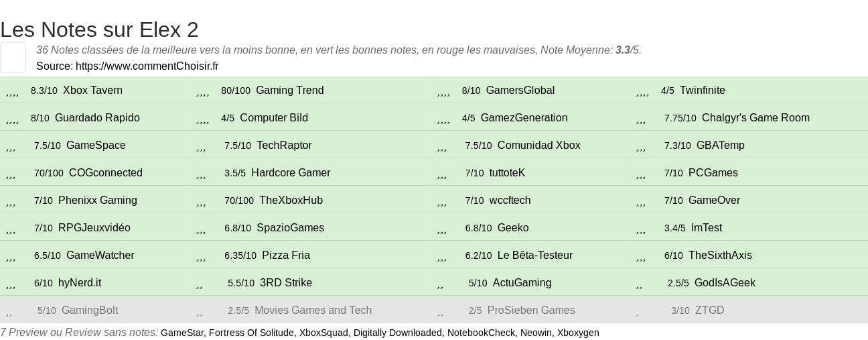The height and width of the screenshot is (340, 868).
Task: Select the COGconnected entry
Action: click(x=105, y=173)
